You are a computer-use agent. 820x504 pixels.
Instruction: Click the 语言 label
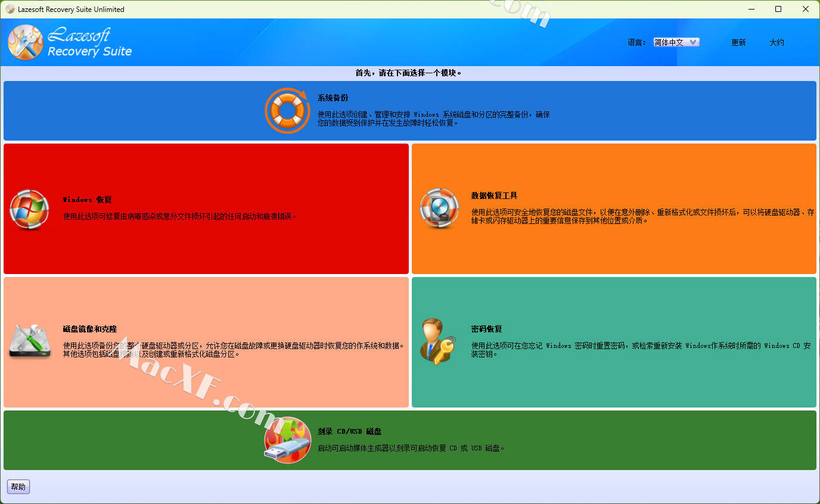tap(636, 42)
